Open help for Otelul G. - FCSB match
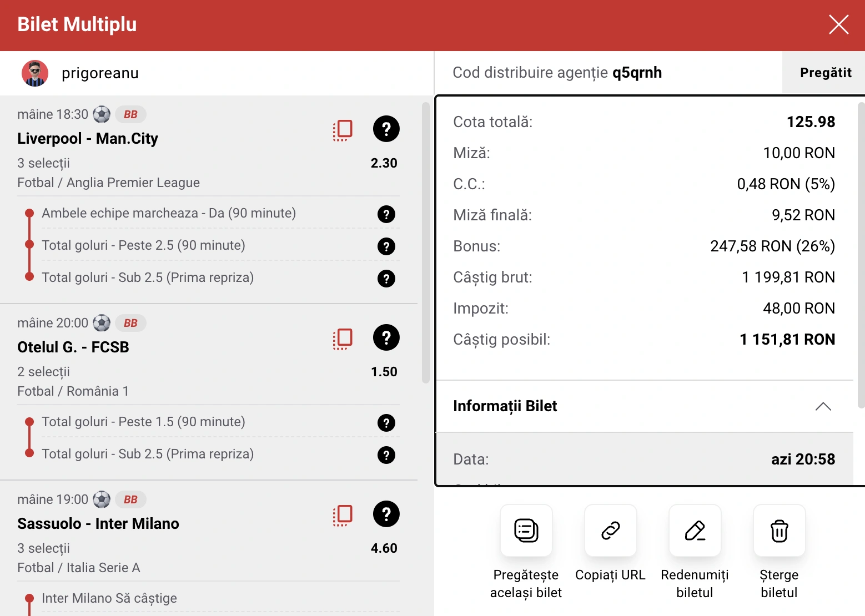 pyautogui.click(x=386, y=337)
